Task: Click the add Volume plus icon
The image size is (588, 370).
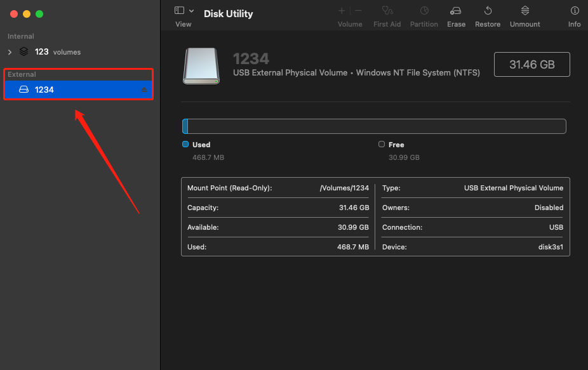Action: [342, 11]
